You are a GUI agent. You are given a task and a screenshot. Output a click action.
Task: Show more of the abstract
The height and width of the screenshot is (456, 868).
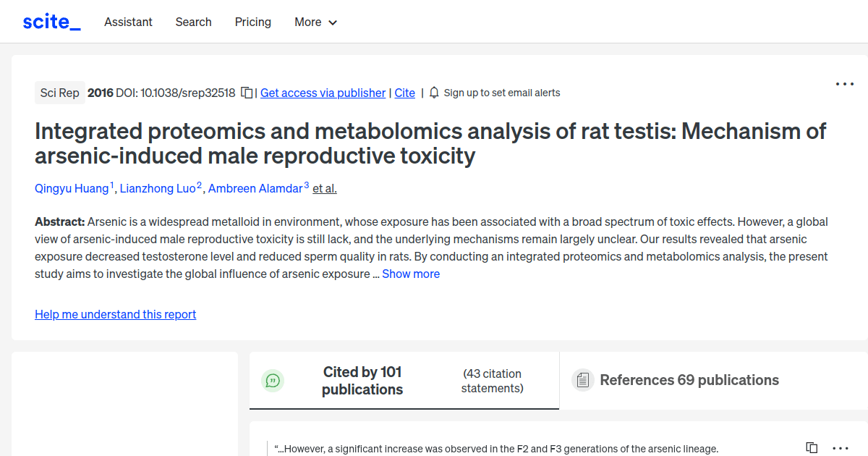(x=411, y=274)
